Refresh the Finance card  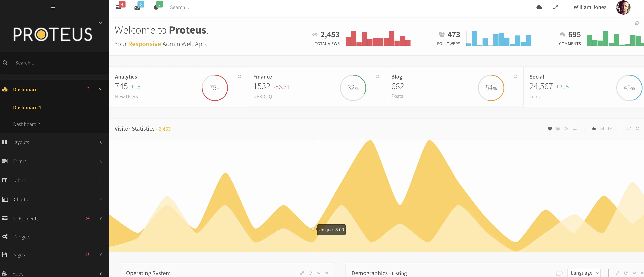coord(378,77)
